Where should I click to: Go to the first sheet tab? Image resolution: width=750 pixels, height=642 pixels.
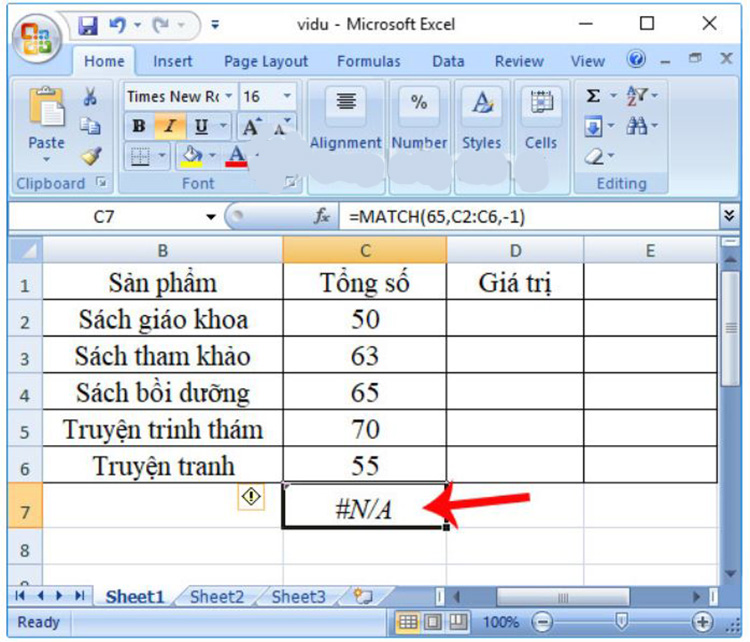tap(20, 596)
